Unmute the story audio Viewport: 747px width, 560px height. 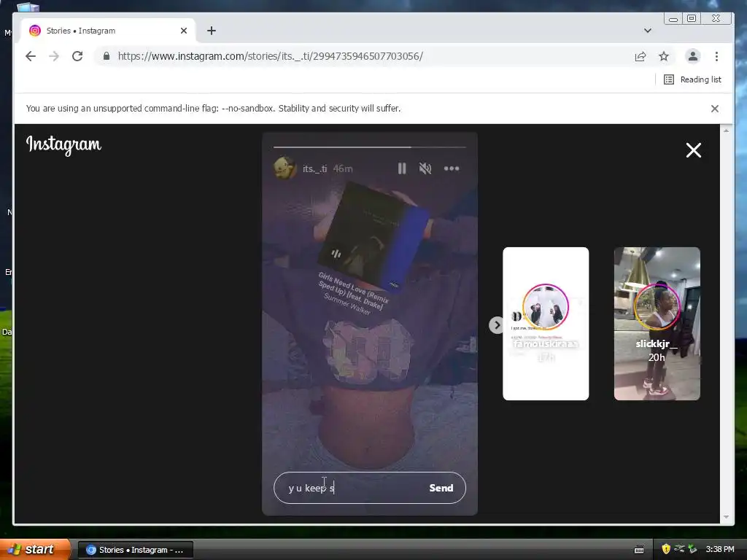tap(425, 168)
